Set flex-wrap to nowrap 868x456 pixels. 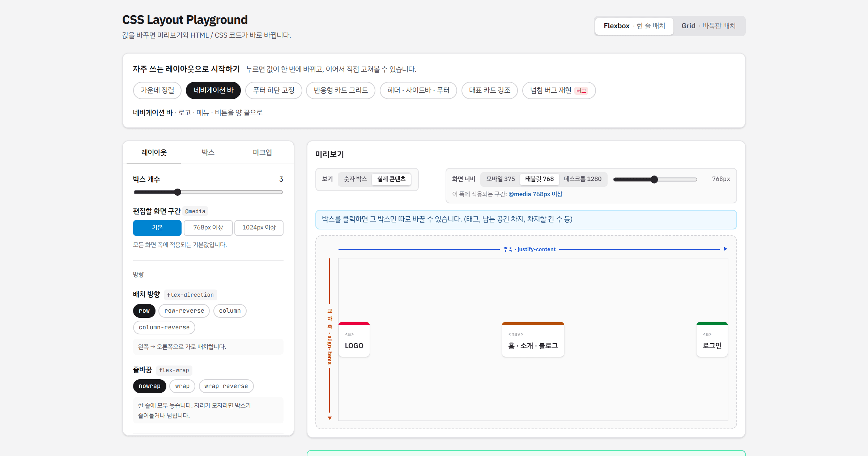150,386
